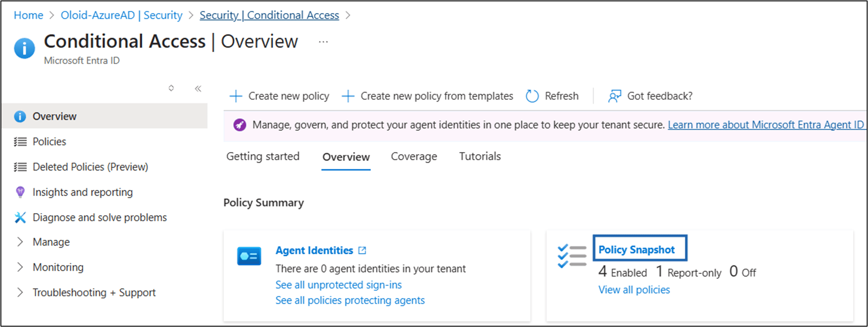Click the Policy Snapshot checklist icon
The width and height of the screenshot is (868, 327).
click(572, 256)
